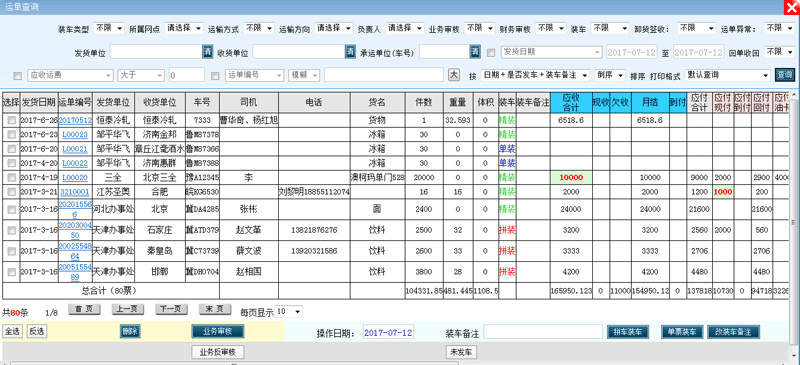800x365 pixels.
Task: Open waybill link 3210001
Action: [x=76, y=192]
